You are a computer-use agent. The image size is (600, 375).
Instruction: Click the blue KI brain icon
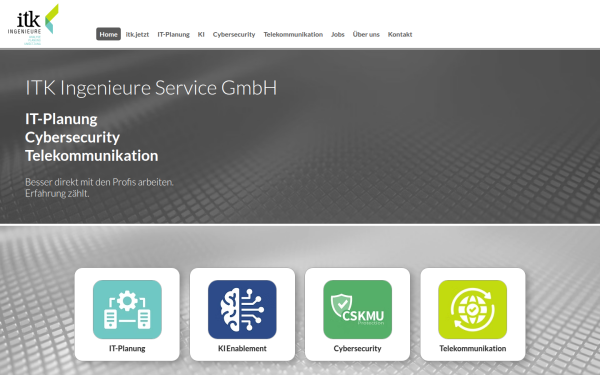click(242, 309)
